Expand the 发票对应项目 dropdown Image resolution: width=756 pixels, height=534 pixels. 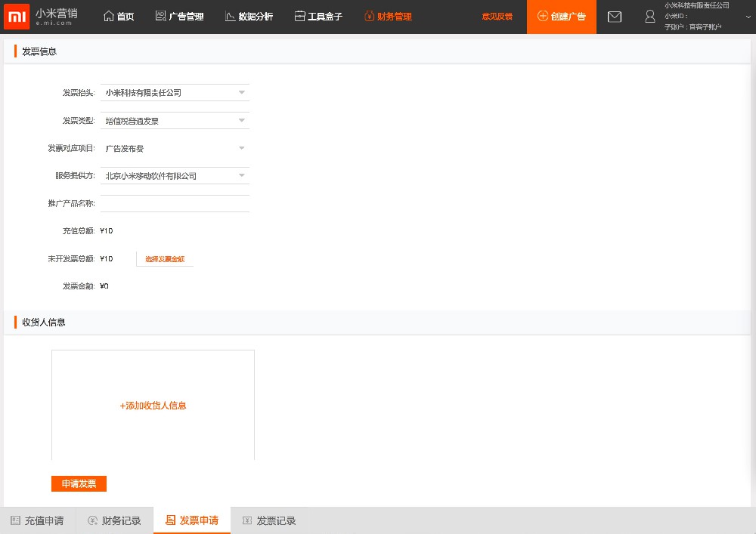[x=175, y=149]
